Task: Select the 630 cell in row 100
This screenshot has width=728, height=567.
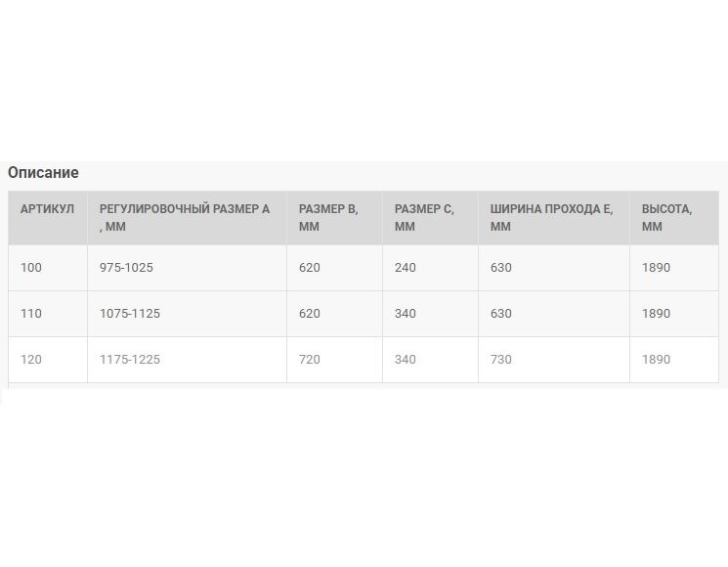Action: (x=553, y=268)
